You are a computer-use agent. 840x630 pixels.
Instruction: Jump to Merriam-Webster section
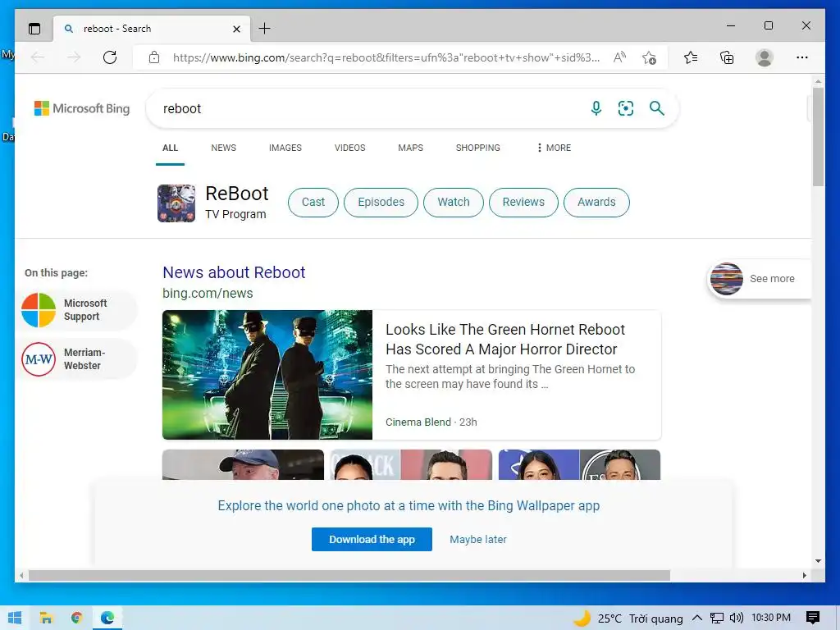point(78,359)
